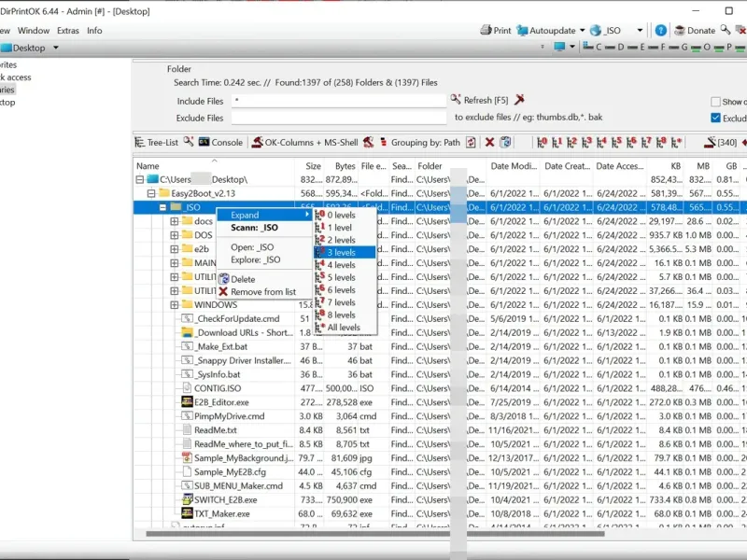Click the red X delete toolbar icon

click(489, 143)
